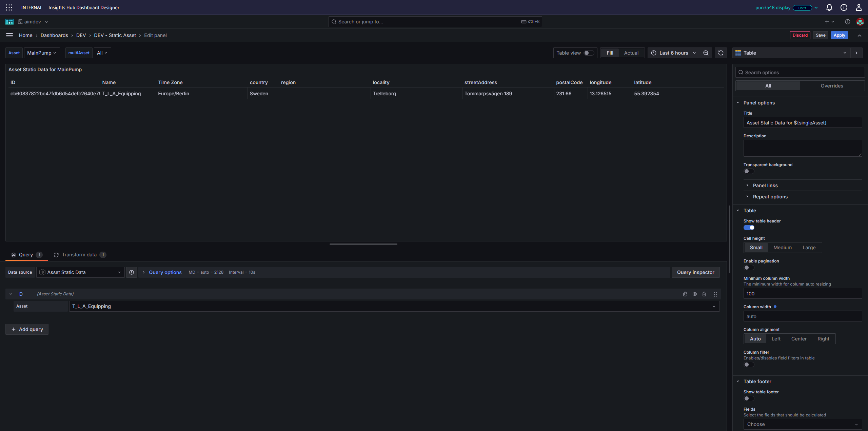This screenshot has height=431, width=868.
Task: Enable Show table footer
Action: click(x=749, y=398)
